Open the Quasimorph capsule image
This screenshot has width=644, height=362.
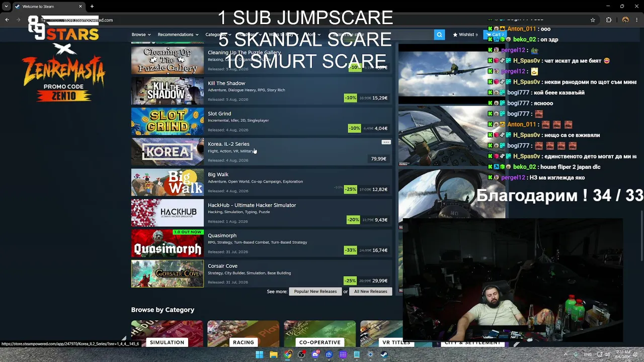point(168,243)
